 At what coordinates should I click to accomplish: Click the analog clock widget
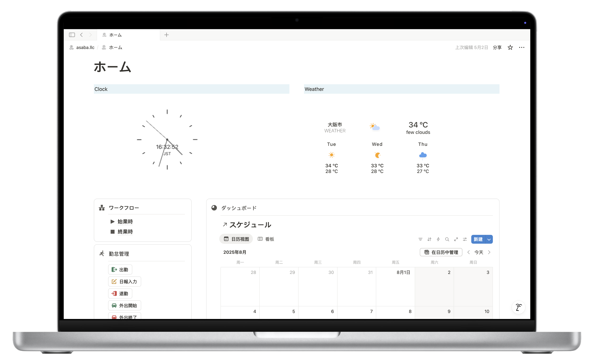[x=167, y=140]
